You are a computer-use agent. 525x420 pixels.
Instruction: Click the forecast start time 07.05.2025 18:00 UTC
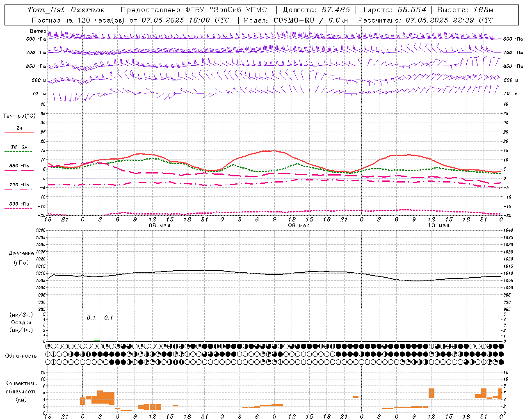(186, 20)
